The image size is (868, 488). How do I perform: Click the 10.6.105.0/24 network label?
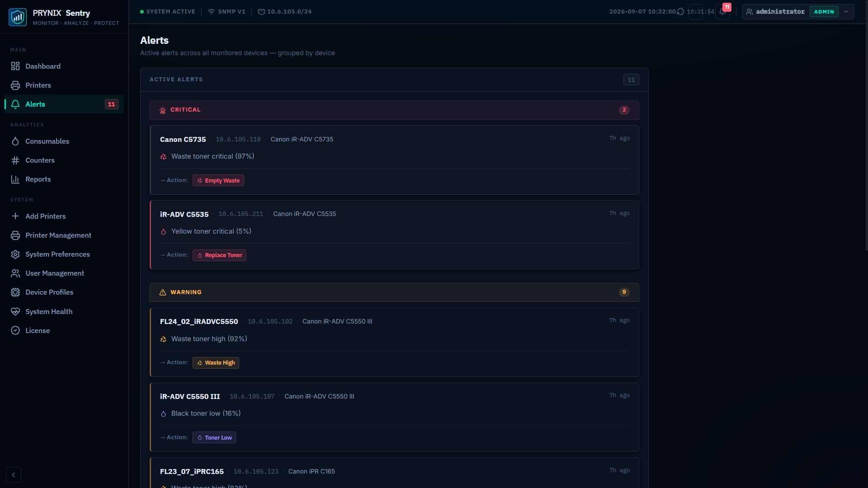tap(285, 11)
